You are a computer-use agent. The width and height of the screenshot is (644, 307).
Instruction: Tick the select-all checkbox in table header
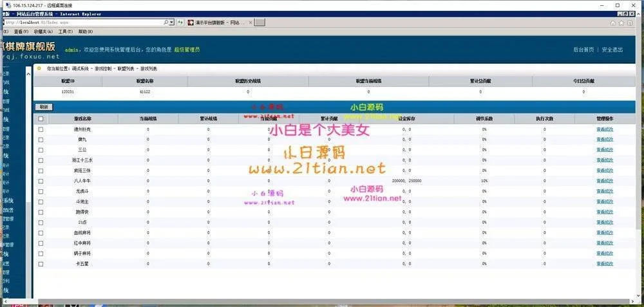[x=41, y=119]
